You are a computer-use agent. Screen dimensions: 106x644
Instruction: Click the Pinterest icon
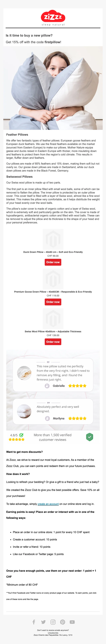point(63,622)
